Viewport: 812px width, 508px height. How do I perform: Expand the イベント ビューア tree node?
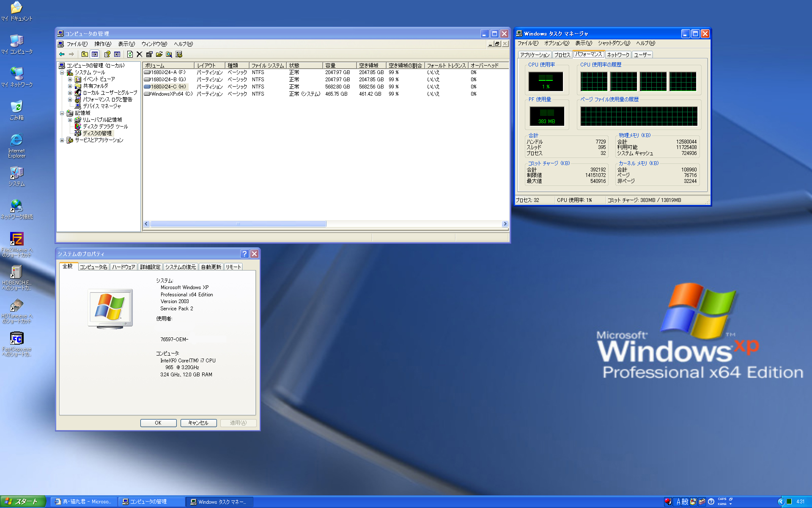point(70,79)
